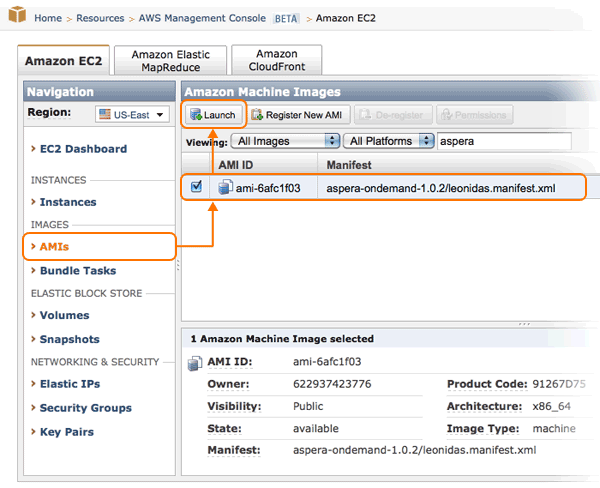Click the AMI icon beside AMI ID in details panel
Screen dimensions: 600x488
tap(195, 363)
